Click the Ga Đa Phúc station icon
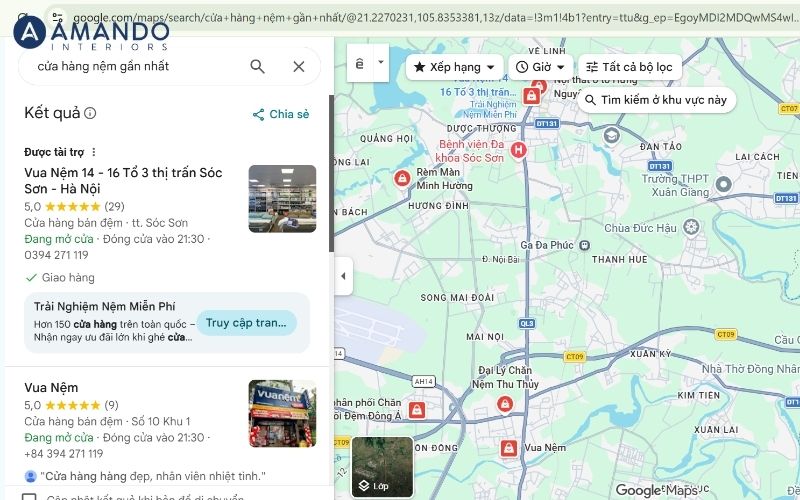 point(585,246)
